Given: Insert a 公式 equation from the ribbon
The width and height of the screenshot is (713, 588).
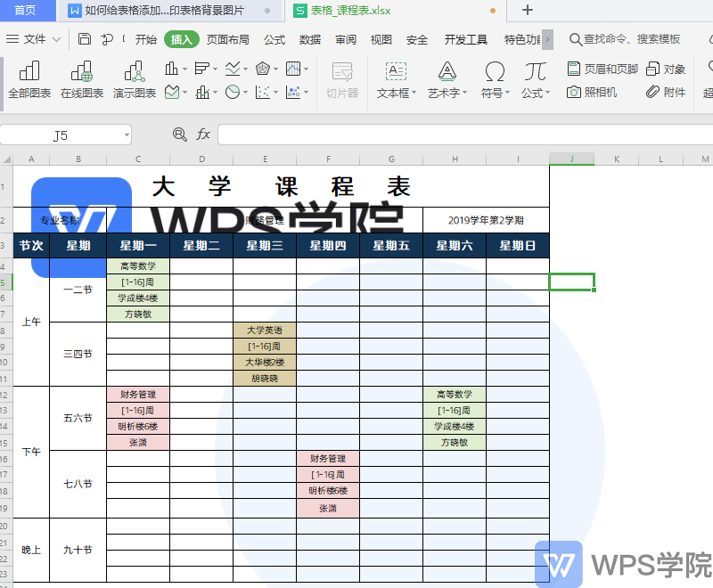Looking at the screenshot, I should [536, 80].
